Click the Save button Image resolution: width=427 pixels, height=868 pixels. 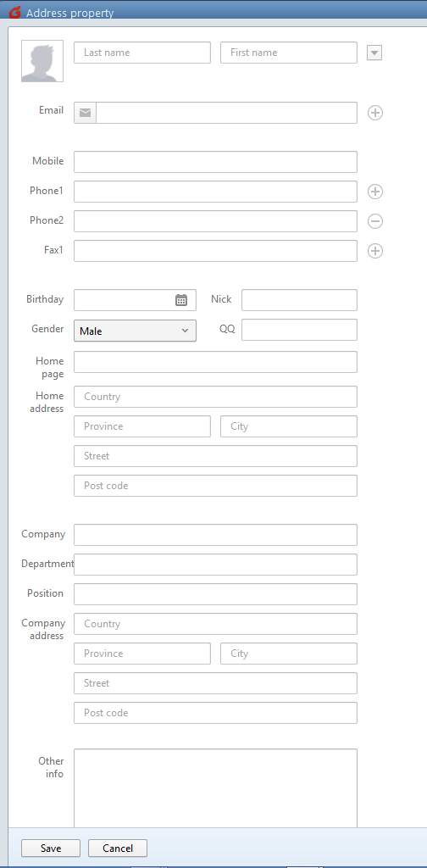click(51, 848)
